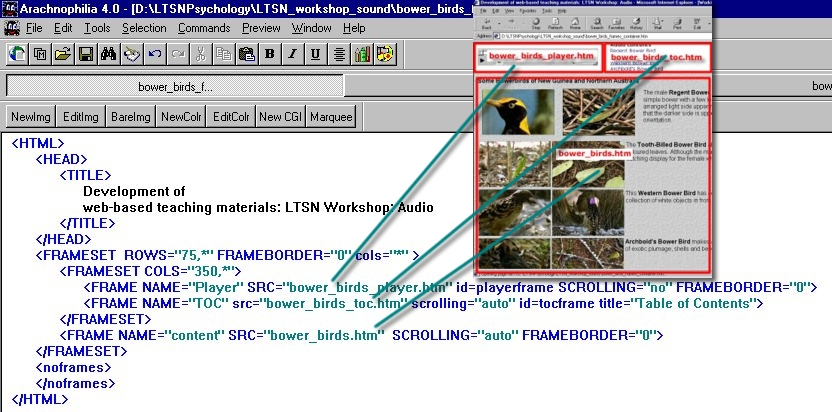Open the Commands menu

[x=204, y=27]
